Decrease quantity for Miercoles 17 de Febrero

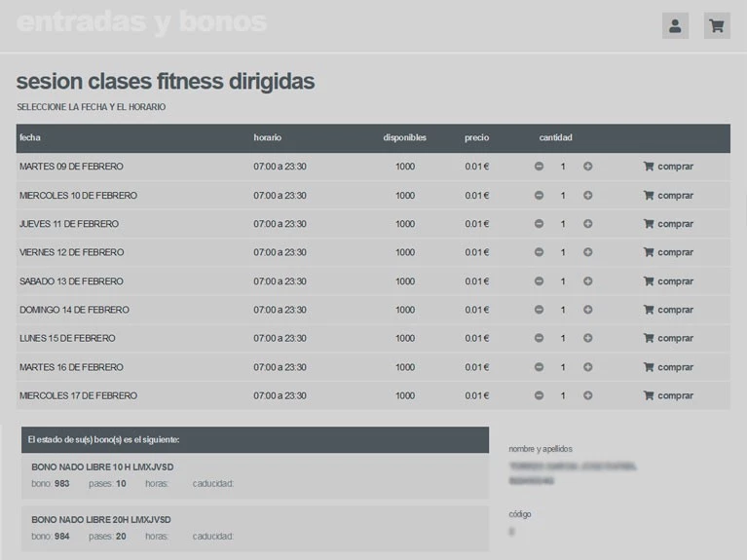coord(539,396)
